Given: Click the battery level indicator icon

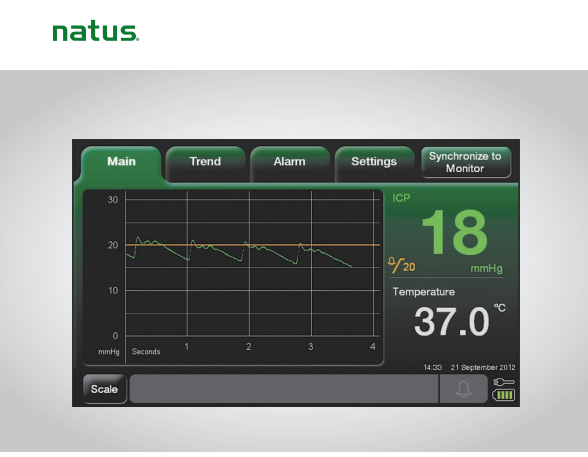Looking at the screenshot, I should click(504, 395).
